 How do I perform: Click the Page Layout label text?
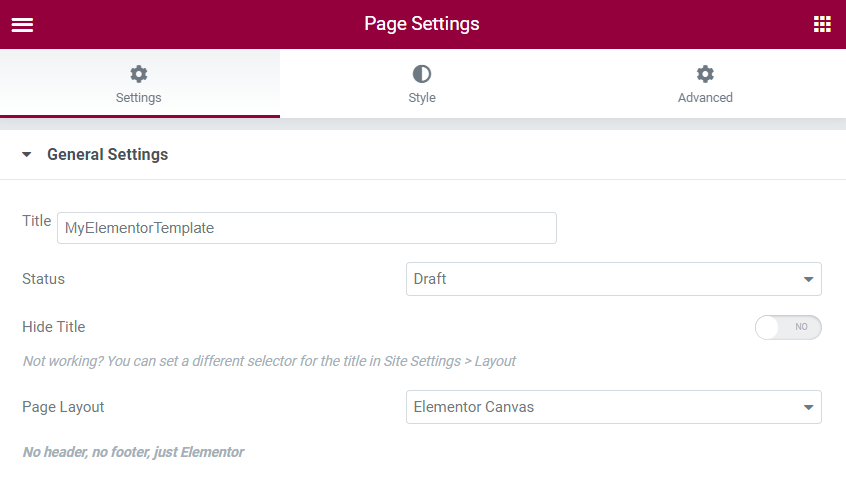pyautogui.click(x=63, y=407)
